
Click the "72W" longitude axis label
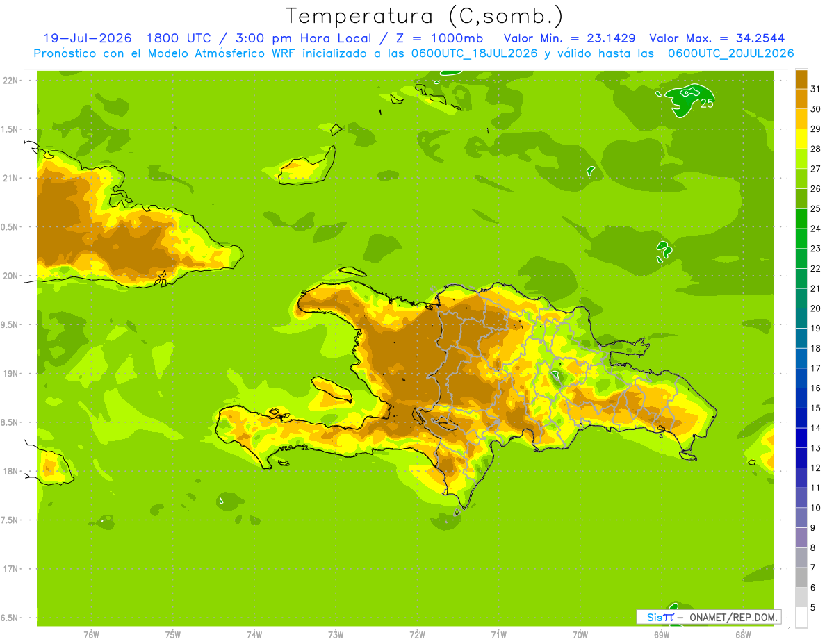click(417, 635)
